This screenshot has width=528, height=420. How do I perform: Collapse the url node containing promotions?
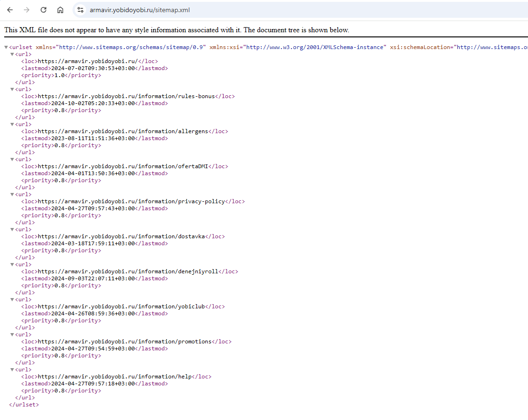[12, 335]
